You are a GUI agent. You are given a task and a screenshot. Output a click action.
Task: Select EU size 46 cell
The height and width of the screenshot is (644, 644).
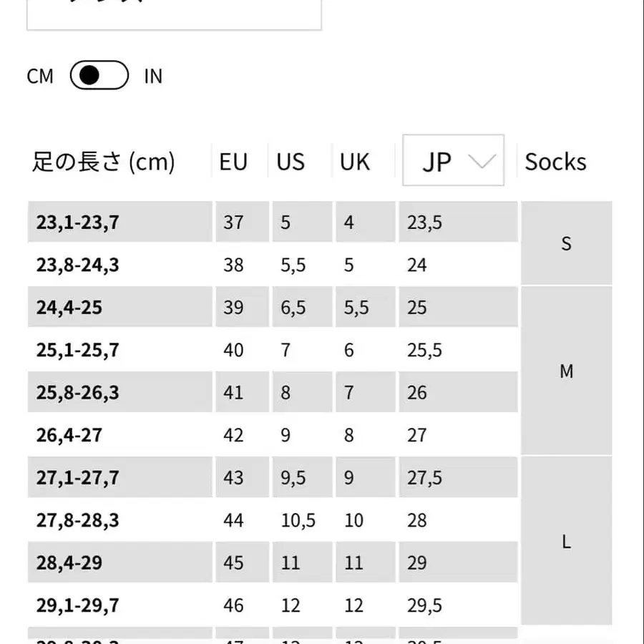point(233,605)
